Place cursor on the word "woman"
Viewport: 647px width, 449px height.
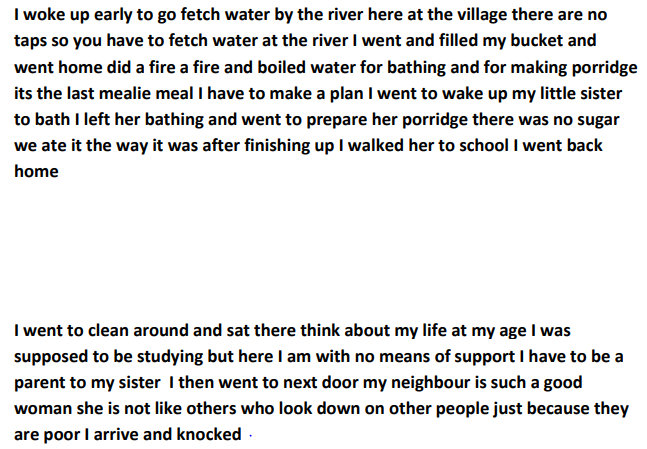click(43, 409)
